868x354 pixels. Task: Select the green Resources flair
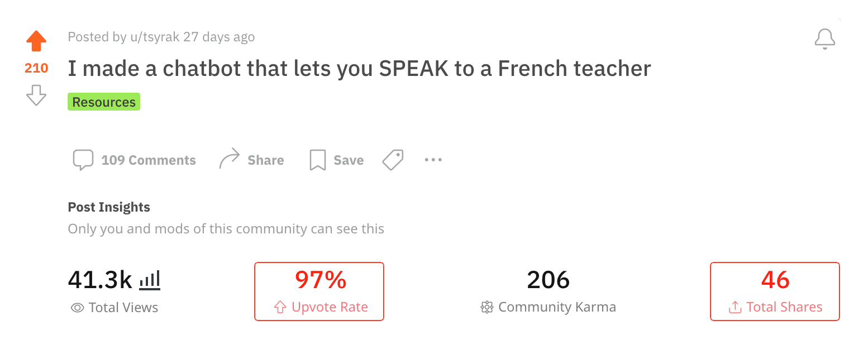tap(103, 102)
